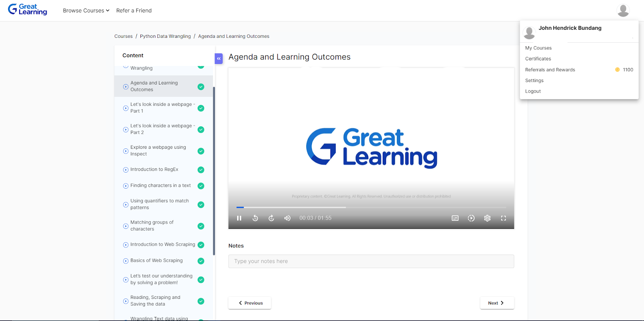Image resolution: width=644 pixels, height=321 pixels.
Task: Click play icon beside Explore a webpage using Inspect
Action: [126, 151]
